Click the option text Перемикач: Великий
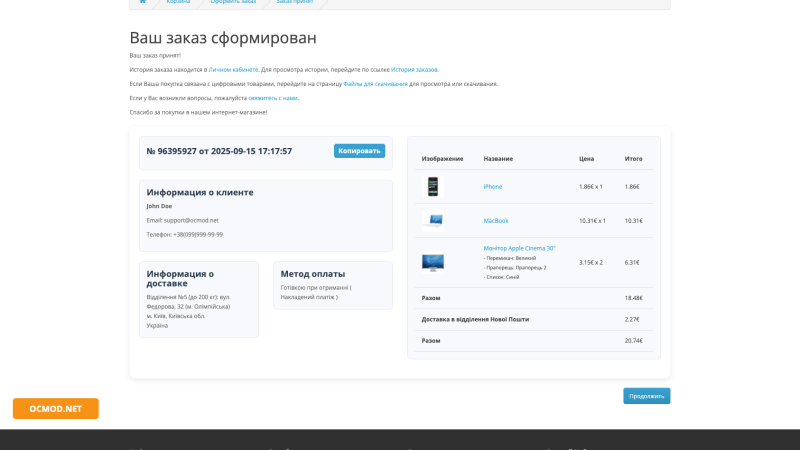The height and width of the screenshot is (450, 800). pyautogui.click(x=510, y=258)
